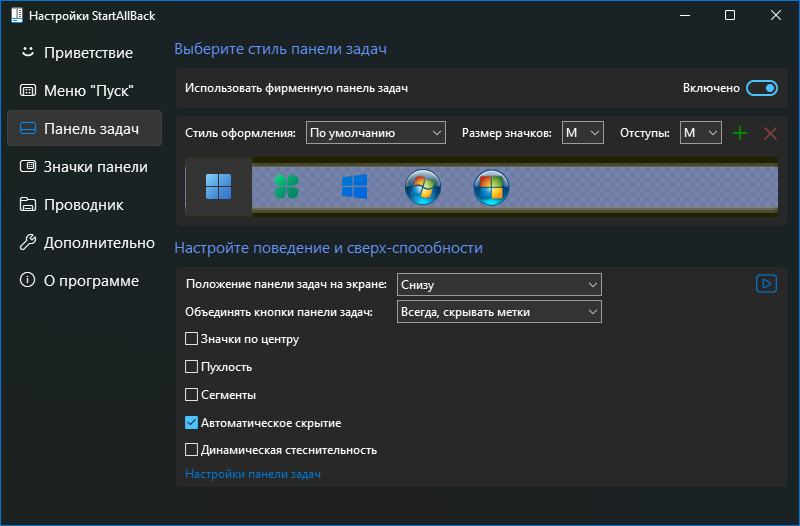Image resolution: width=800 pixels, height=526 pixels.
Task: Select the Windows 11 start button icon
Action: (x=218, y=187)
